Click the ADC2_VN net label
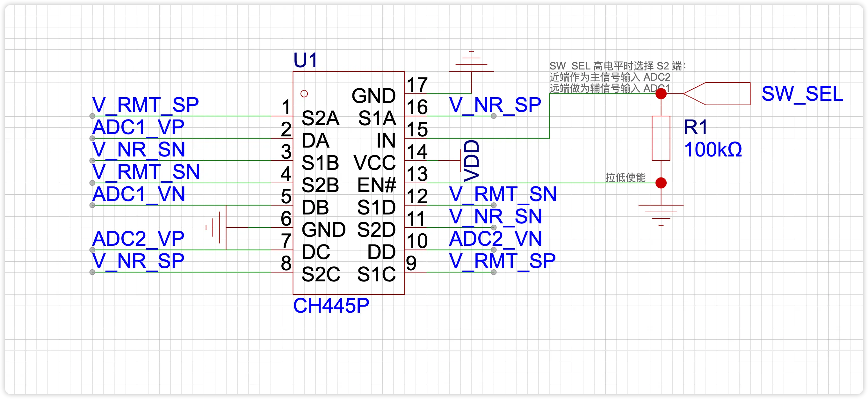Screen dimensions: 868x399 495,239
